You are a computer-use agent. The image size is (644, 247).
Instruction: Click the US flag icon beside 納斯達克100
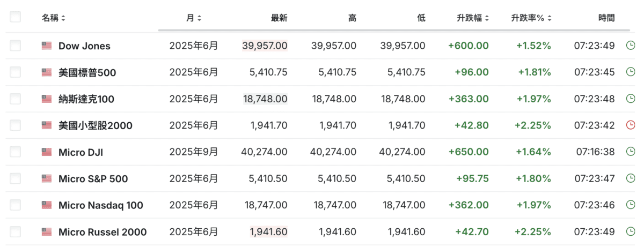(47, 99)
